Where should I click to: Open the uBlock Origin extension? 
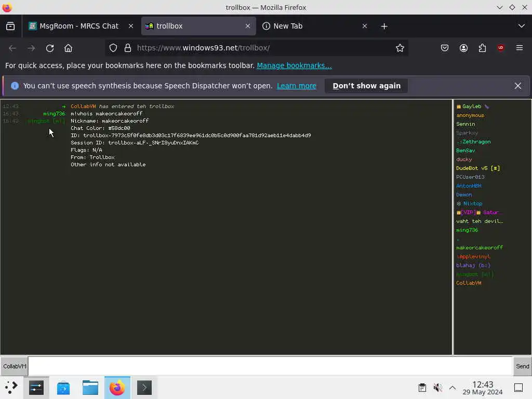(501, 48)
